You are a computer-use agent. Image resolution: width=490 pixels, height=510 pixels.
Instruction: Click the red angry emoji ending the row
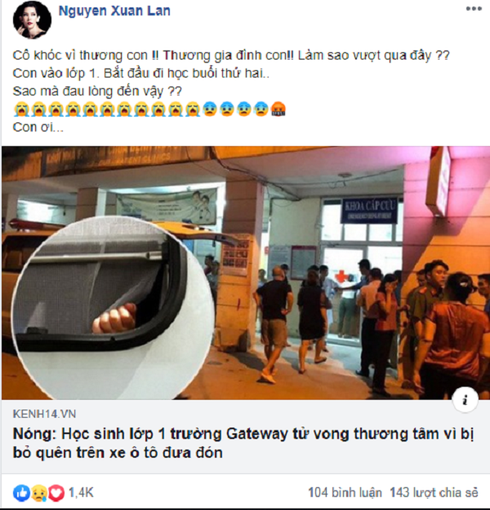coord(278,109)
